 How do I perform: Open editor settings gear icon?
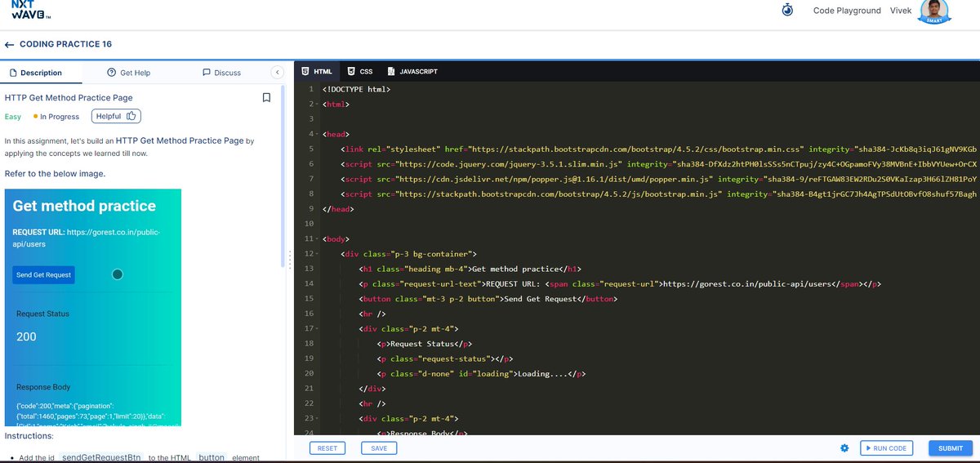844,448
